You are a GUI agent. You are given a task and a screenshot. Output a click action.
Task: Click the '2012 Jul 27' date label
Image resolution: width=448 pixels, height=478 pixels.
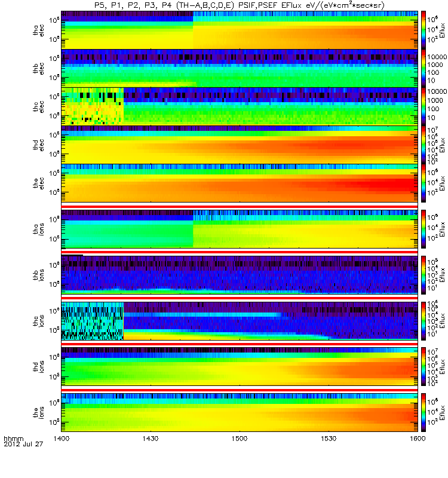coord(23,444)
